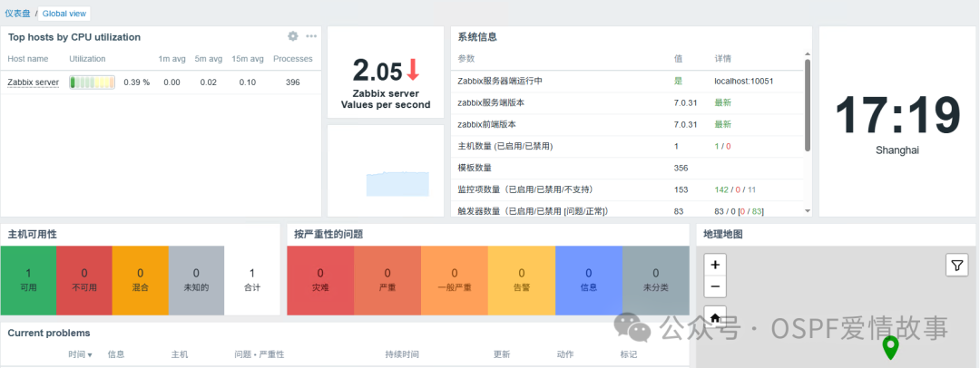Click the 地理地图 widget title
The width and height of the screenshot is (980, 368).
pos(723,234)
